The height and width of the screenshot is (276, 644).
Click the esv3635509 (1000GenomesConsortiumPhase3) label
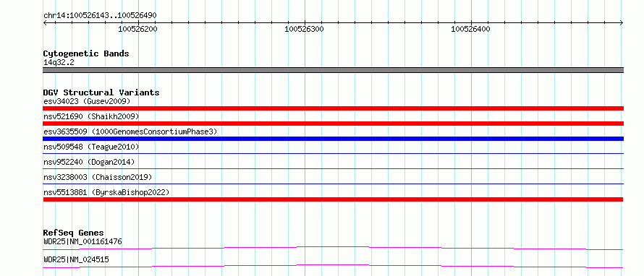(x=130, y=131)
